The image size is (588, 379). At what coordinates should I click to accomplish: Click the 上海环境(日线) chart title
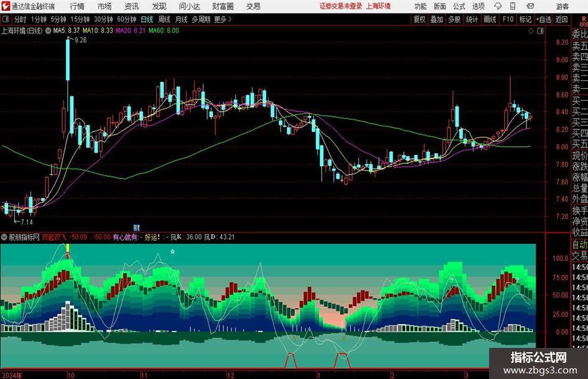(22, 30)
